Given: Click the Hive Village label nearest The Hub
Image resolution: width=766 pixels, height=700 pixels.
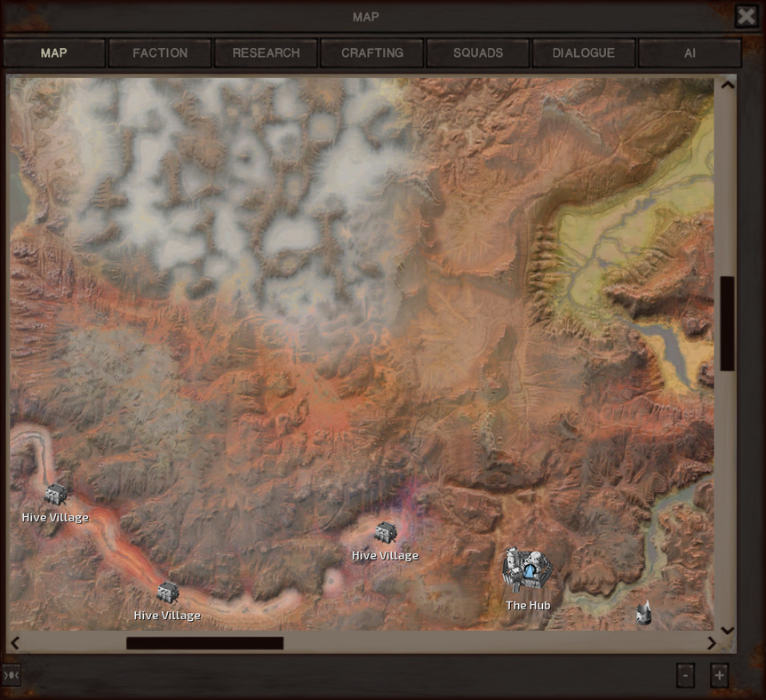Looking at the screenshot, I should 385,555.
